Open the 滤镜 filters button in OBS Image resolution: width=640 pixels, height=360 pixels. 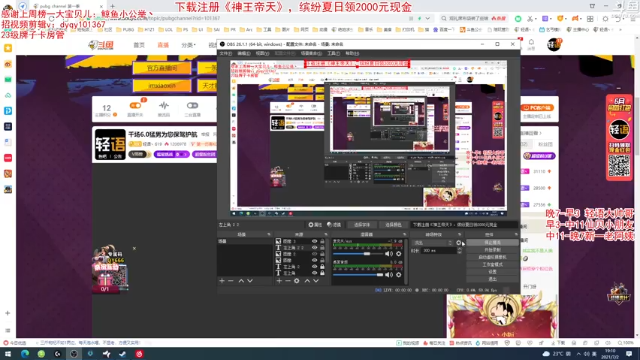pyautogui.click(x=334, y=224)
